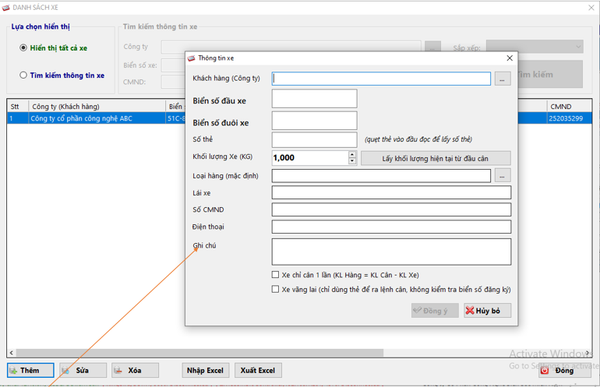The width and height of the screenshot is (600, 387).
Task: Click 'Lấy khối lượng hiện tại từ đầu cân'
Action: [435, 158]
